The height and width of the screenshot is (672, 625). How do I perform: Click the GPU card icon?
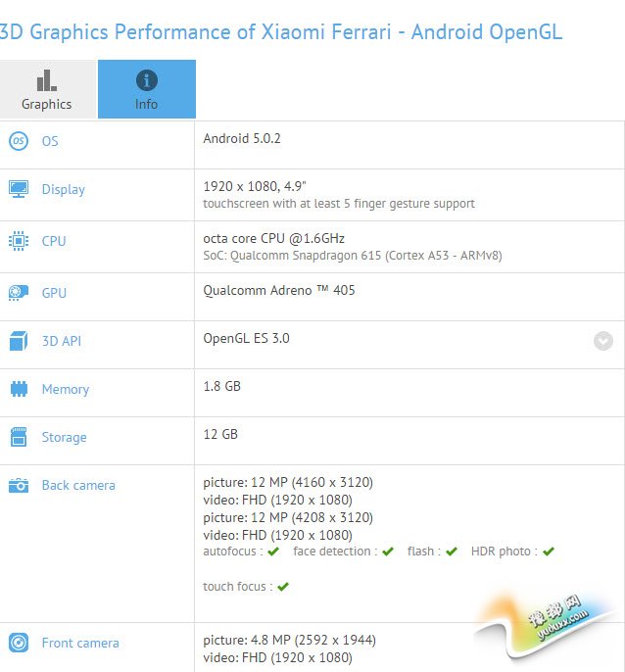point(19,292)
